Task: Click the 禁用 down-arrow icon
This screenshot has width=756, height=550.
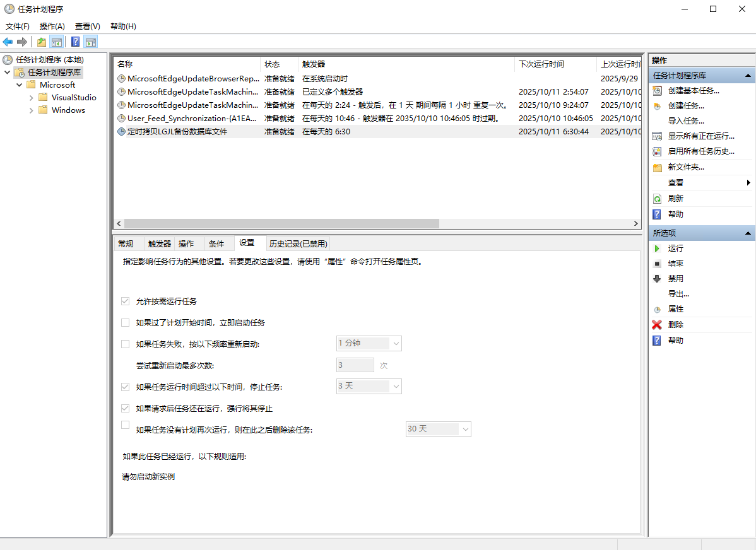Action: 657,279
